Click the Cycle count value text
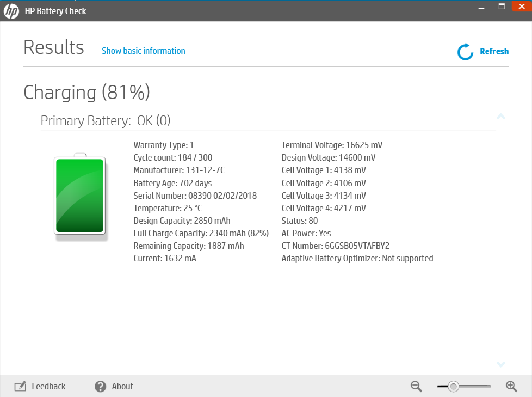This screenshot has height=397, width=532. point(173,157)
